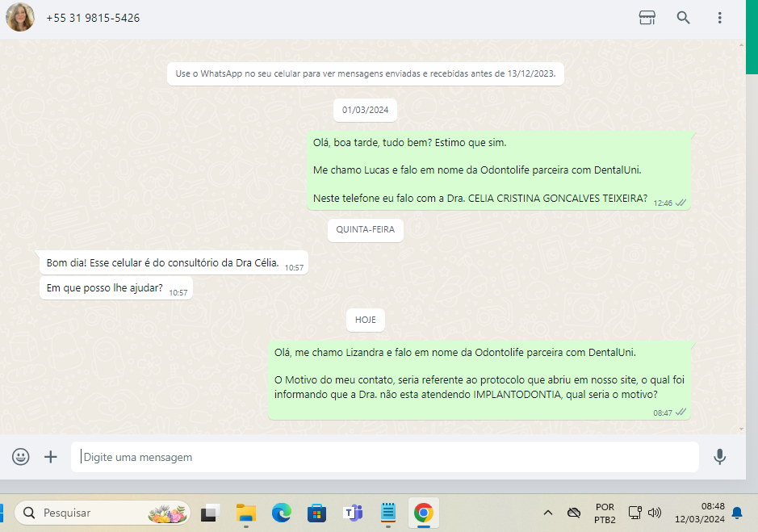Image resolution: width=758 pixels, height=532 pixels.
Task: Attach a file with the plus icon
Action: coord(51,457)
